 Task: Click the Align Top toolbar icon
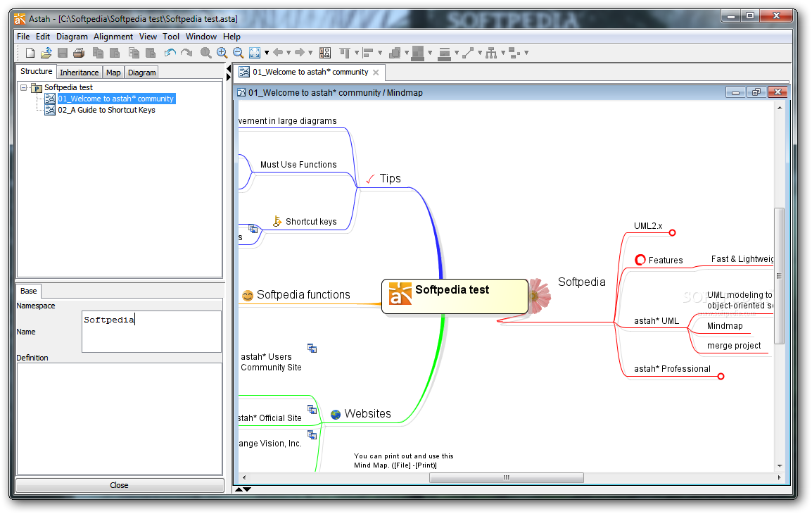coord(345,53)
